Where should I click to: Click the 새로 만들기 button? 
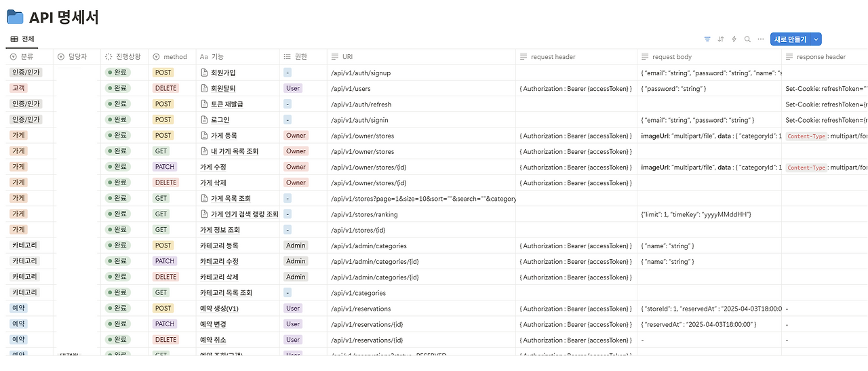791,39
